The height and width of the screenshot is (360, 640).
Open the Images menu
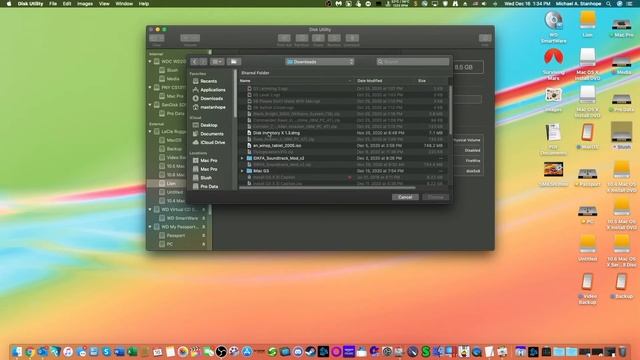coord(85,4)
